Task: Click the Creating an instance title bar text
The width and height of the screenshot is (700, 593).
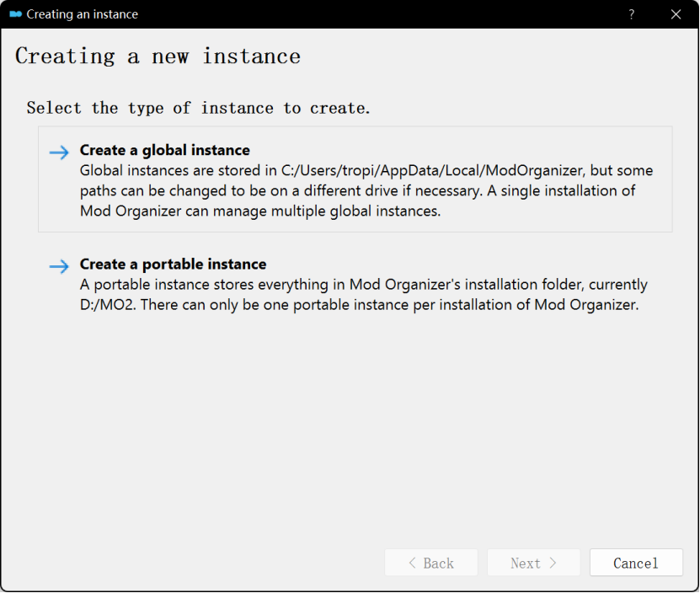Action: pyautogui.click(x=82, y=14)
